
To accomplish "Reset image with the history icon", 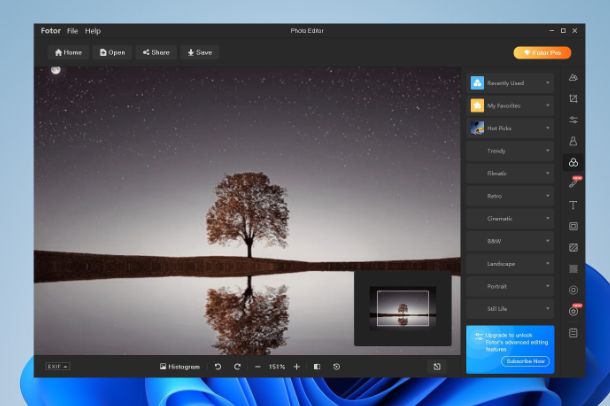I will pyautogui.click(x=337, y=367).
